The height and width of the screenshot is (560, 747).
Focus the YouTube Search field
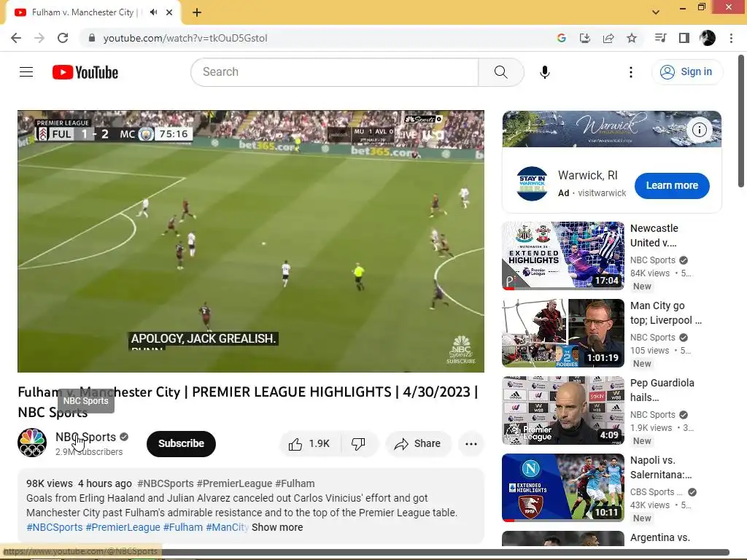[x=334, y=72]
